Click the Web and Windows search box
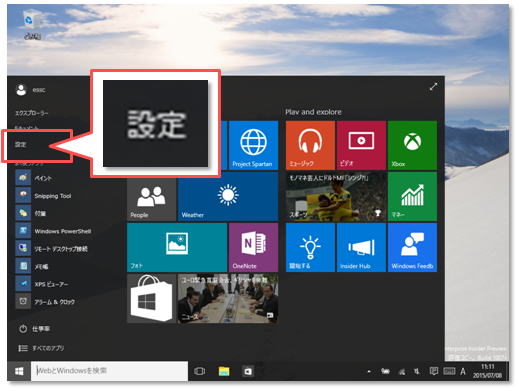The height and width of the screenshot is (391, 519). point(110,371)
